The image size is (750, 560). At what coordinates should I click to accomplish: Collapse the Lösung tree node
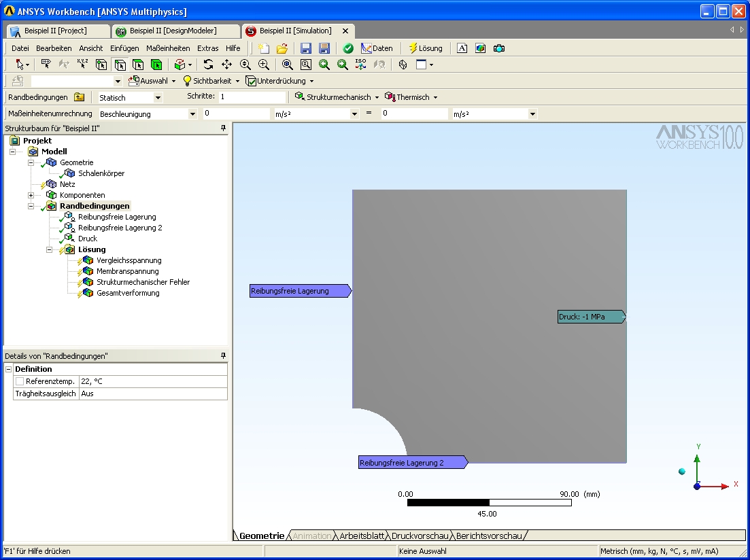[49, 249]
